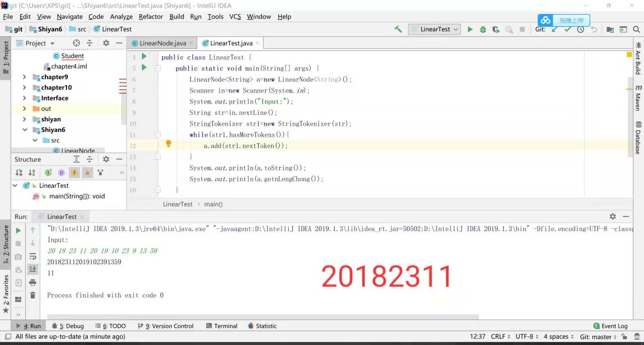Viewport: 644px width, 345px height.
Task: Commit changes with the Git checkmark icon
Action: 568,29
